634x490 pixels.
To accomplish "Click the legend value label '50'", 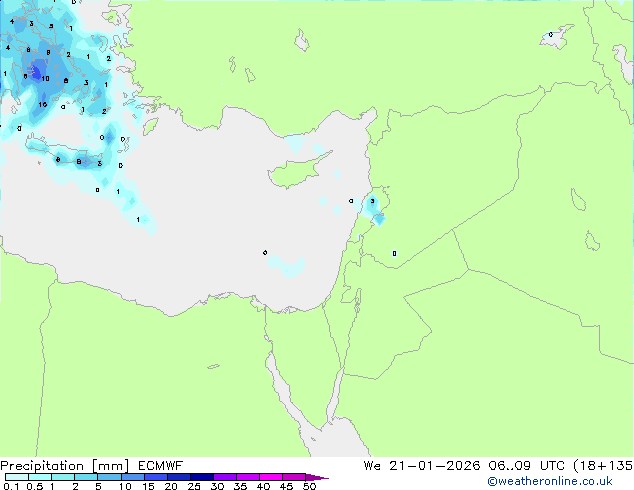I will 309,486.
